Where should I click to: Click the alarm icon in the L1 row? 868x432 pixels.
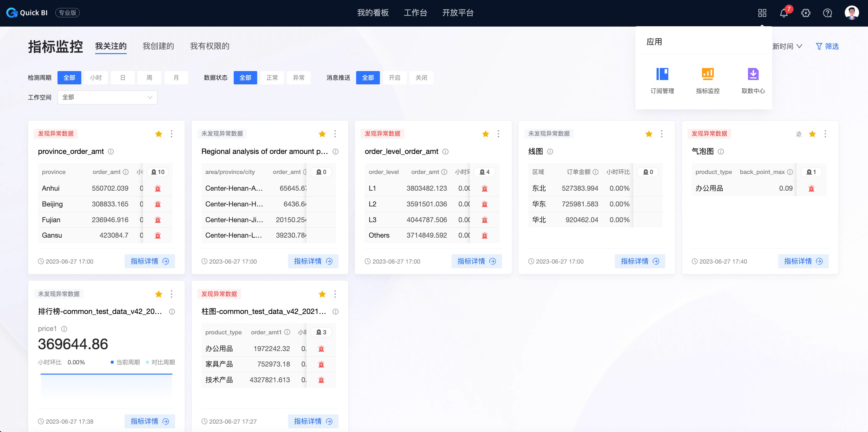[485, 188]
